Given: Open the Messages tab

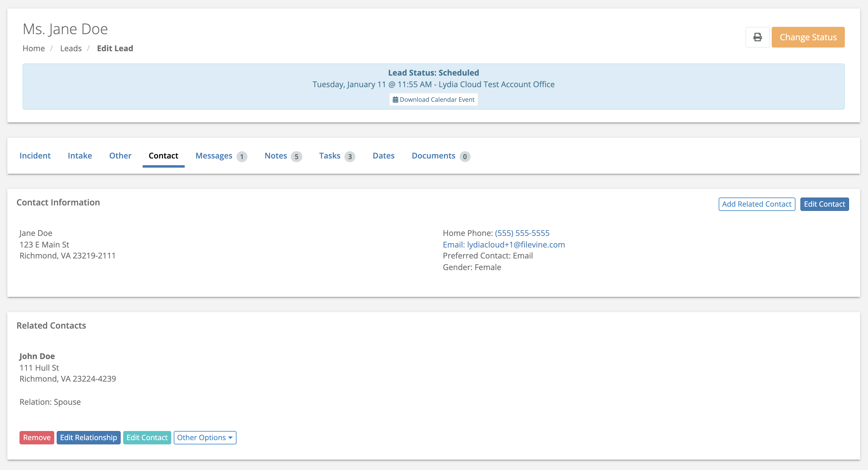Looking at the screenshot, I should tap(221, 156).
